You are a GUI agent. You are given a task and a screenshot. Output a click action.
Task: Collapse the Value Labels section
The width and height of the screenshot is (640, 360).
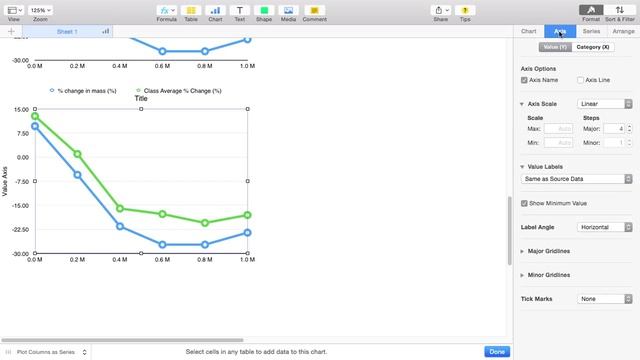pyautogui.click(x=522, y=167)
